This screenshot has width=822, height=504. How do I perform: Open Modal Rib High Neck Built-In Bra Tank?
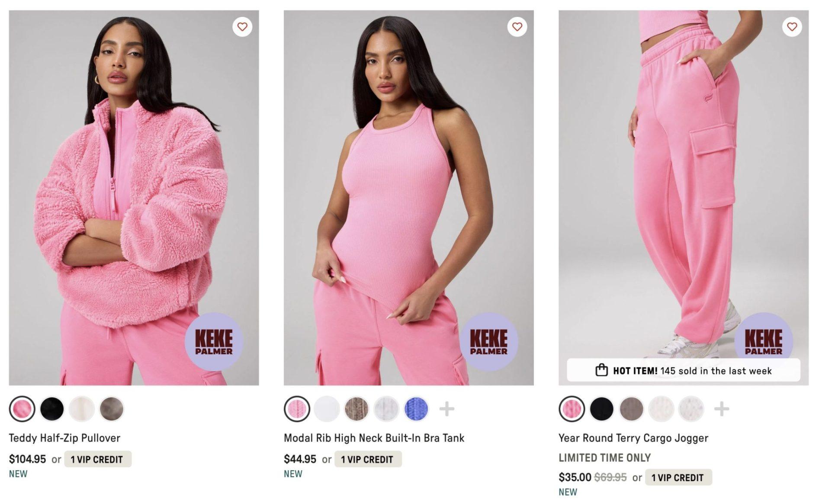coord(374,438)
